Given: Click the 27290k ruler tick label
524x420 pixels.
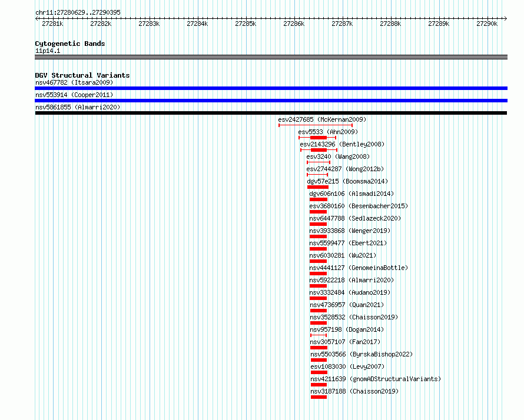Looking at the screenshot, I should coord(487,24).
